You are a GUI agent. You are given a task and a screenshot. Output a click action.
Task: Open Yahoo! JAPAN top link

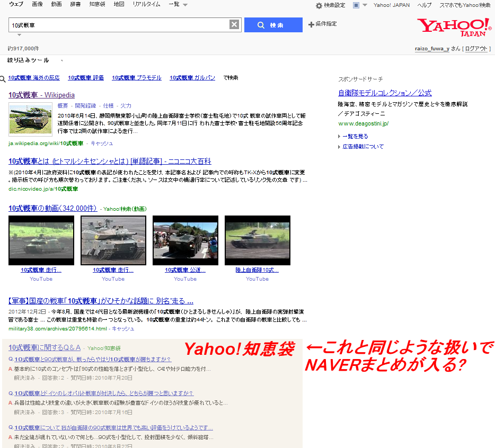[392, 5]
